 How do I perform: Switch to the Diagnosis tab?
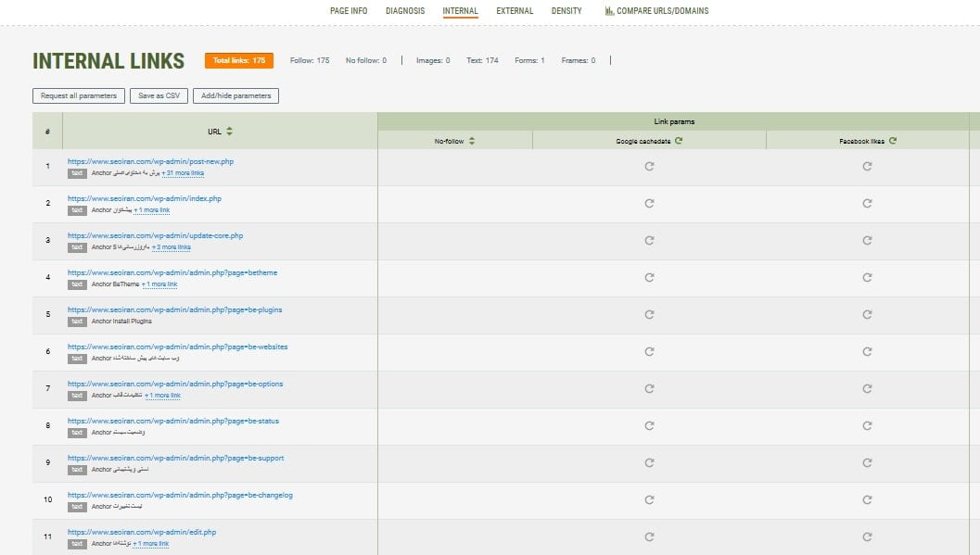pos(405,10)
